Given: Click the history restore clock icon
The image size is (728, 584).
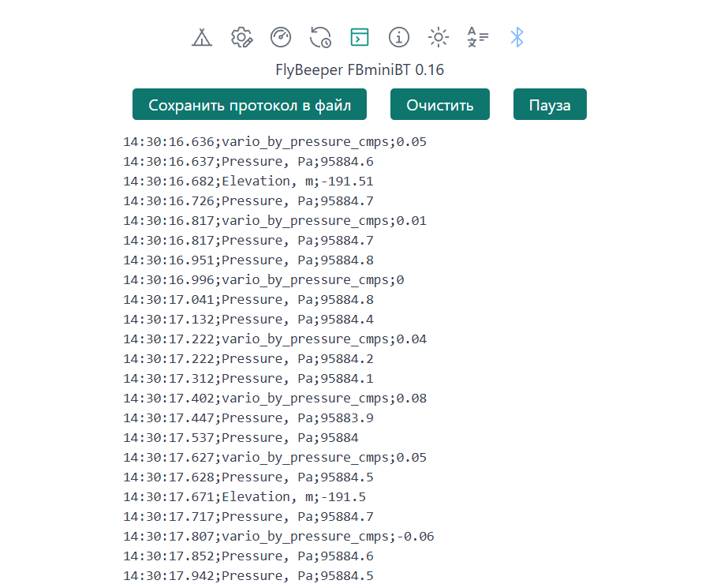Looking at the screenshot, I should click(320, 37).
